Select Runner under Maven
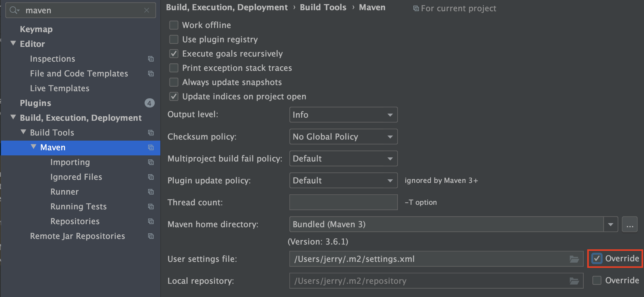 65,192
